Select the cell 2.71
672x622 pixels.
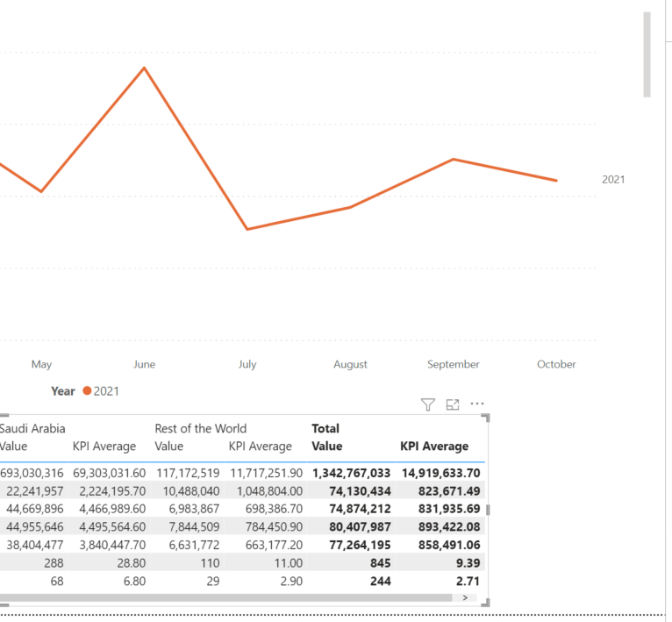(x=468, y=582)
